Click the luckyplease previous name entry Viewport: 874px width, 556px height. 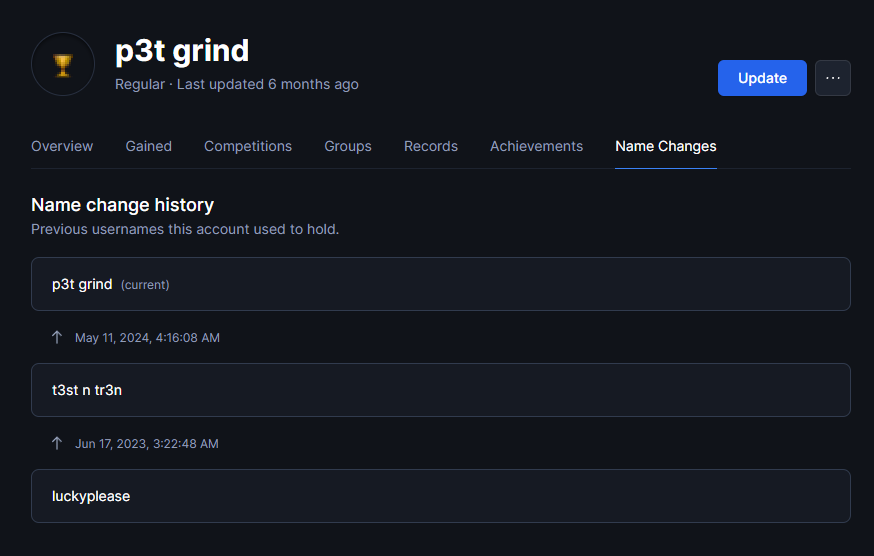pyautogui.click(x=440, y=496)
